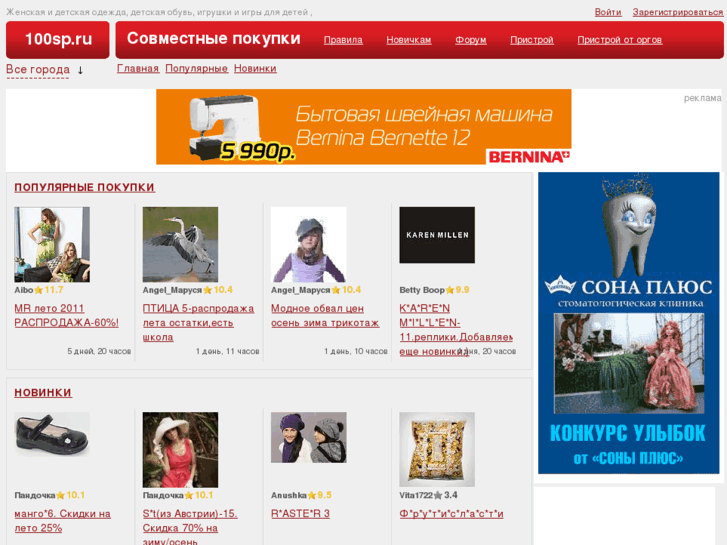Image resolution: width=727 pixels, height=545 pixels.
Task: Click the star beside Angel_Маруся above ПТИЦА
Action: point(207,290)
